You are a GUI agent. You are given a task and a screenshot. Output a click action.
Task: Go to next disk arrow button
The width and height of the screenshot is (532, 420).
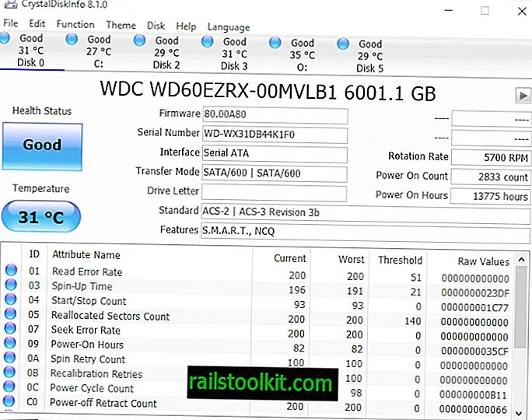click(523, 96)
